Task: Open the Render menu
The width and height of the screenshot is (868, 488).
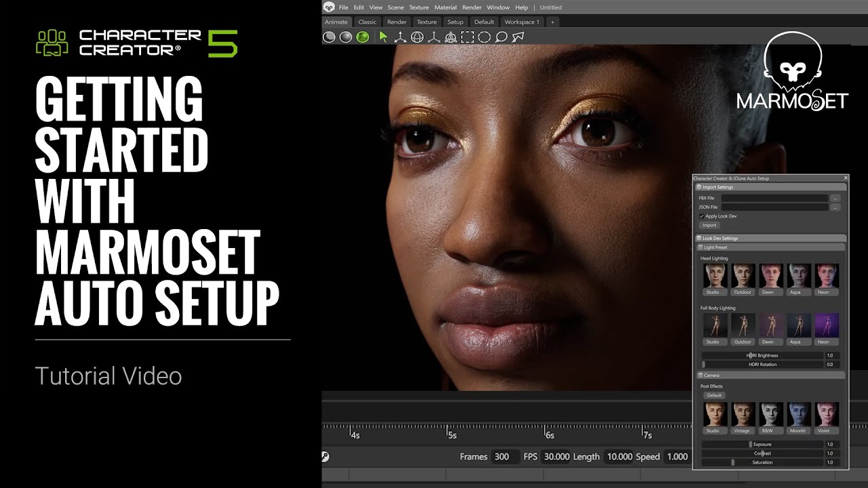Action: [471, 7]
